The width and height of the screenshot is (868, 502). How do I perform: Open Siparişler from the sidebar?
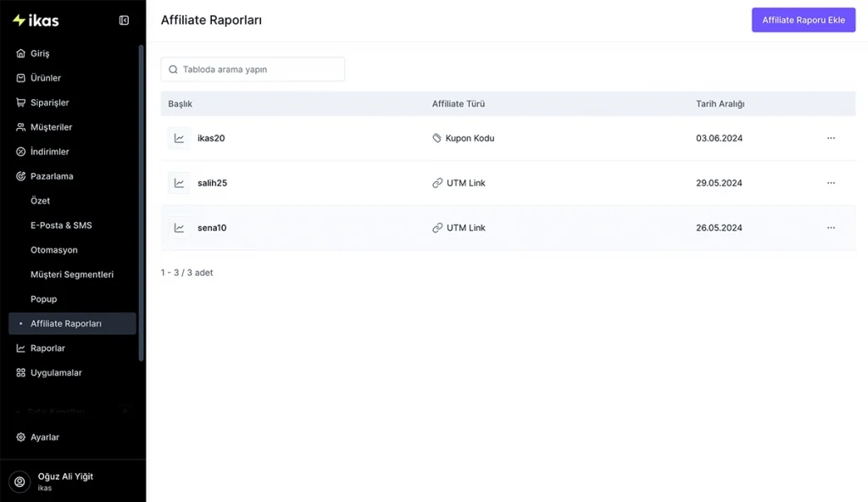(x=49, y=103)
